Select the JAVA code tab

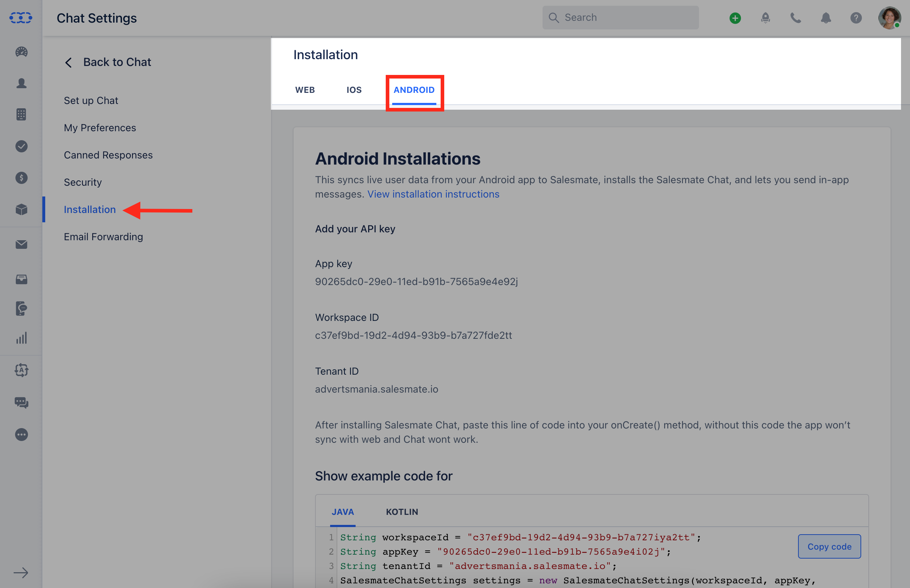point(343,512)
